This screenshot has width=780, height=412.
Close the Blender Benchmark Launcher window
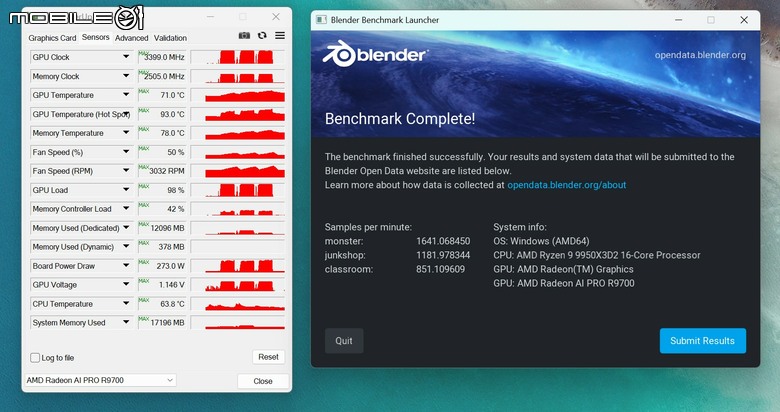(x=744, y=20)
